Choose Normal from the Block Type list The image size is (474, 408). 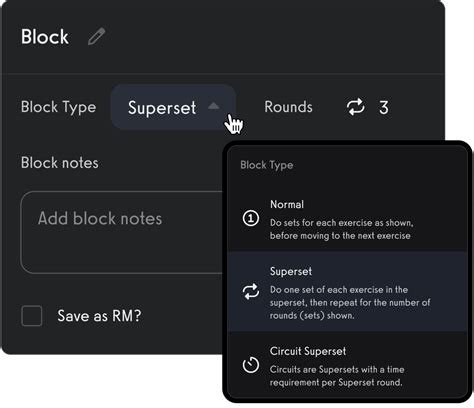pos(347,219)
